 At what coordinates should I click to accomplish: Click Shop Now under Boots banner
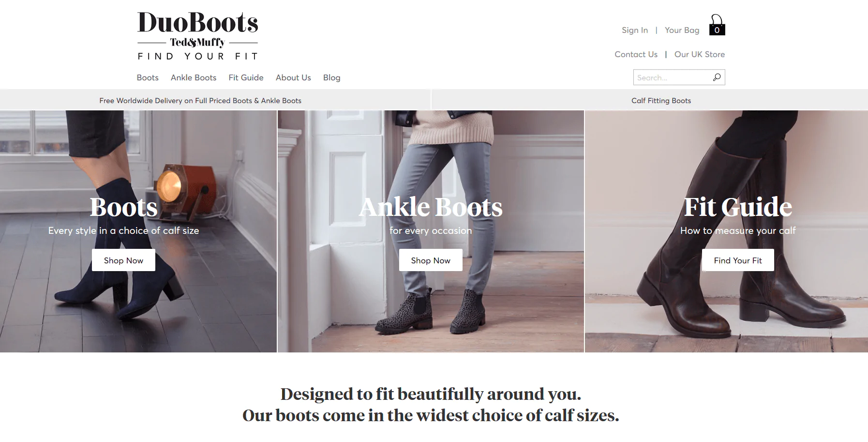click(123, 260)
